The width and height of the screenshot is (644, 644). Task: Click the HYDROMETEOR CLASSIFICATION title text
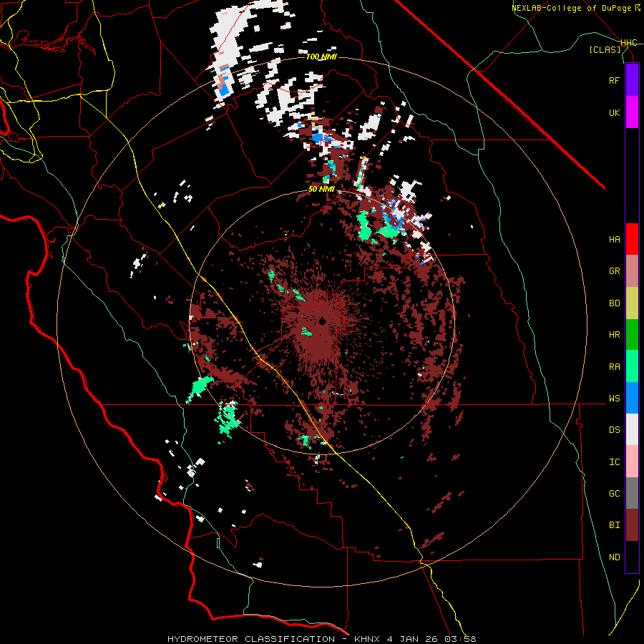[x=251, y=639]
